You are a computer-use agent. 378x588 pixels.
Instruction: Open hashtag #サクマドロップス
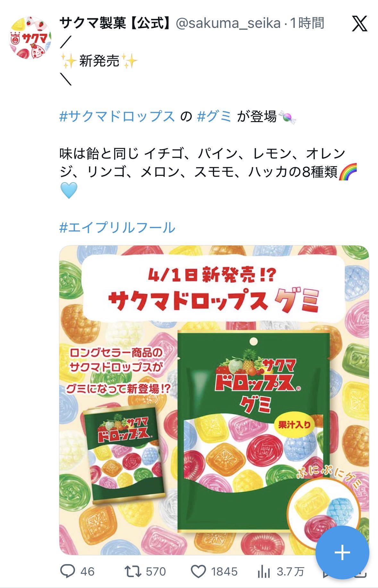(117, 116)
